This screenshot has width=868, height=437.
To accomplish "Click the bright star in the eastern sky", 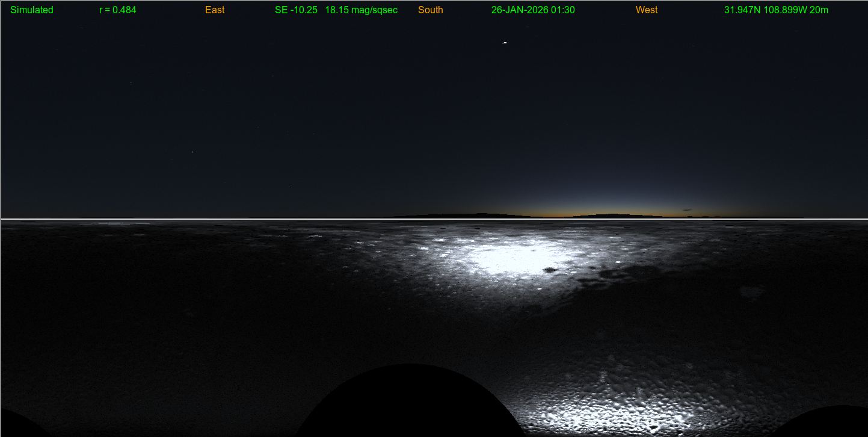I will tap(192, 152).
